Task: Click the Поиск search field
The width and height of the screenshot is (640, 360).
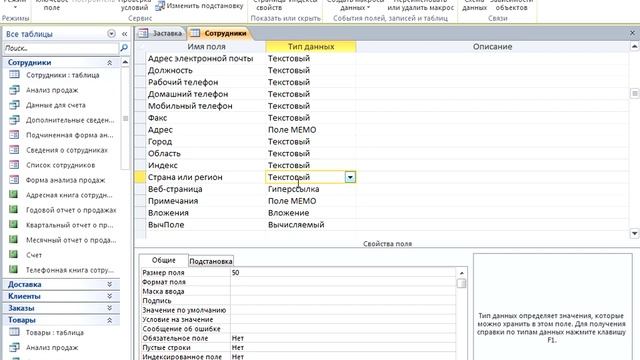Action: 60,48
